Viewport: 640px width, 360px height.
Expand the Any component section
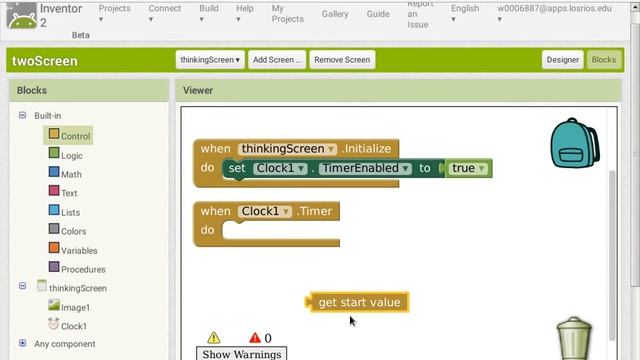(x=22, y=343)
